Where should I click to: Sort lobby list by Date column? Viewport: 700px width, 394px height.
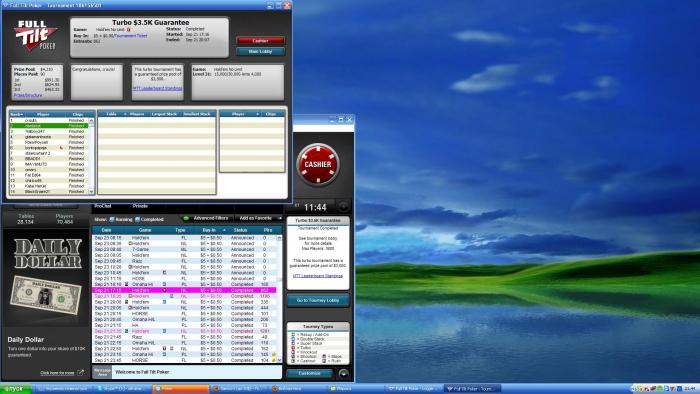pos(106,230)
